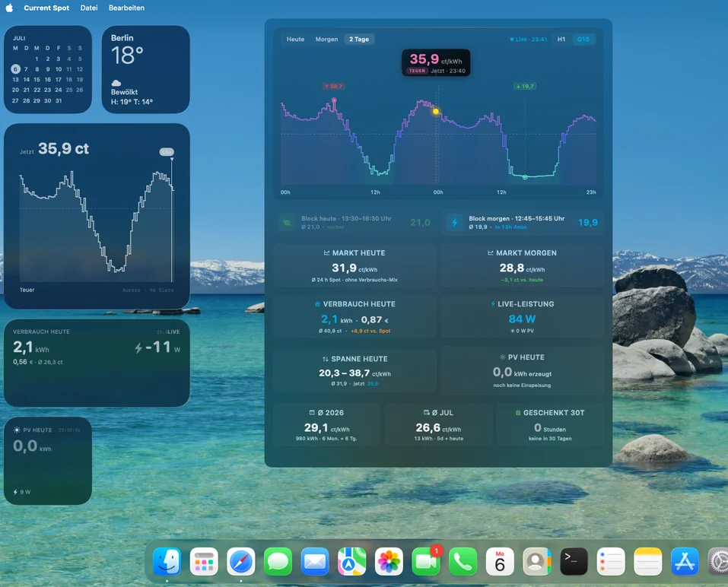
Task: Open the Block heute 13:30–16:30 card
Action: coord(355,222)
